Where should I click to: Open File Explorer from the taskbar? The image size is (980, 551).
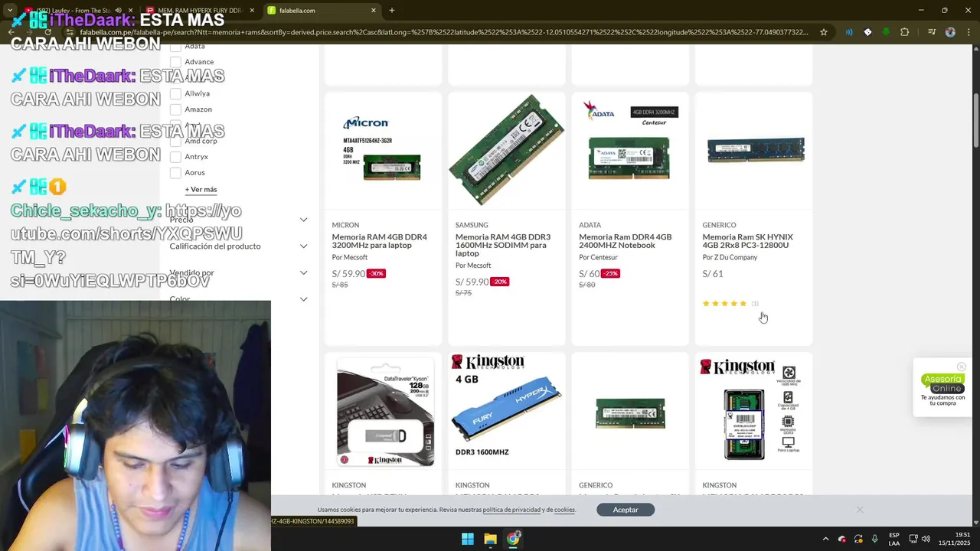[491, 539]
